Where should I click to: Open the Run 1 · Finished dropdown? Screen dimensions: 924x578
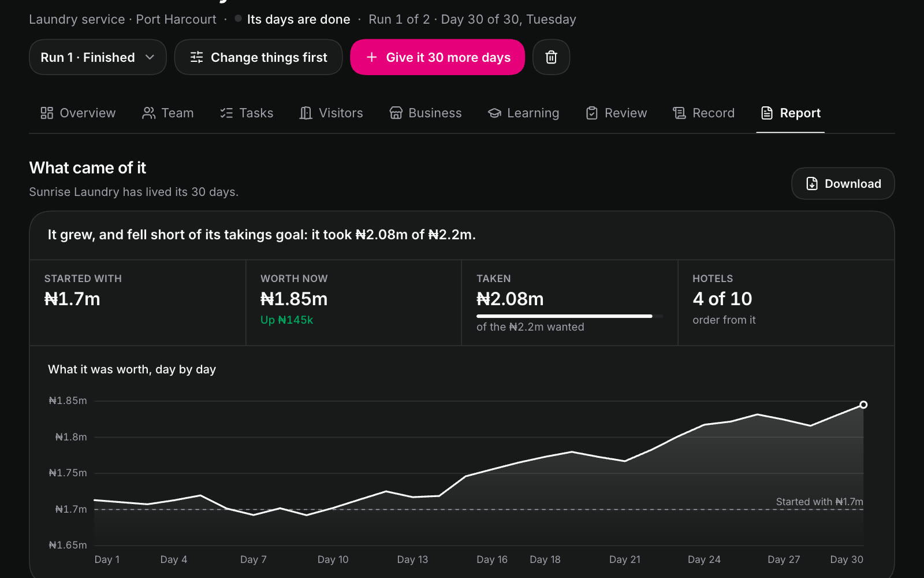pyautogui.click(x=98, y=57)
